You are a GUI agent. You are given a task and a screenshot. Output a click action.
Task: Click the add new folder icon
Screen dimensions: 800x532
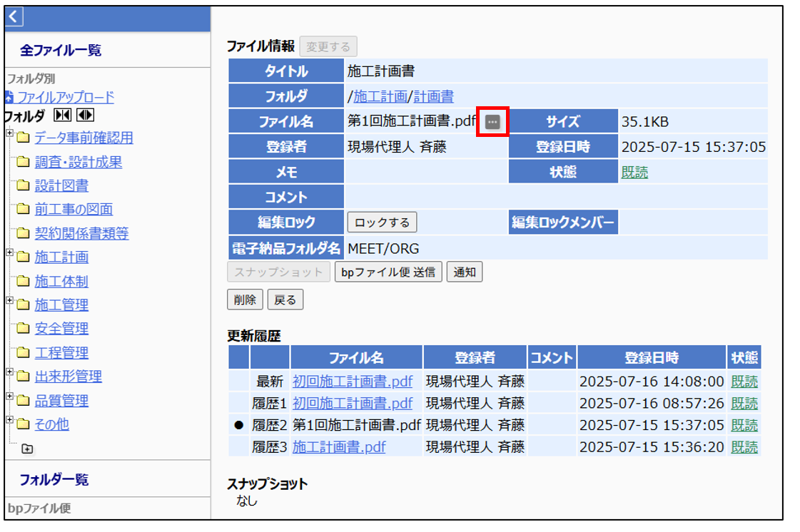click(27, 449)
